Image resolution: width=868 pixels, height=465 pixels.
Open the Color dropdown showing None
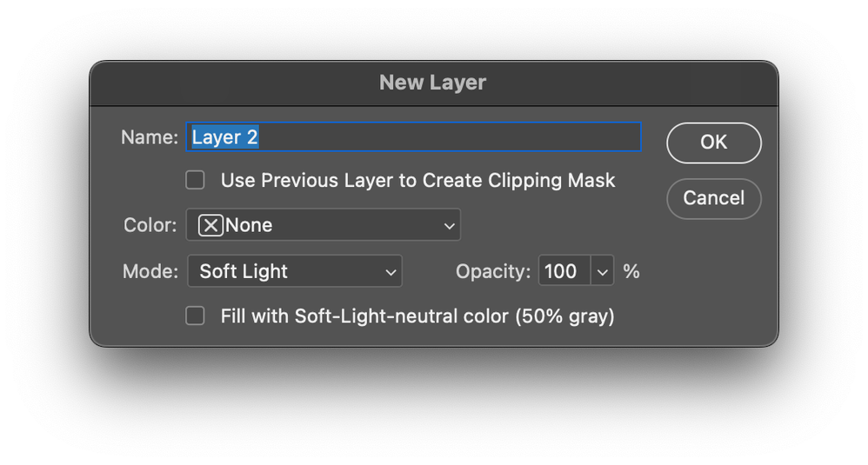(x=323, y=225)
